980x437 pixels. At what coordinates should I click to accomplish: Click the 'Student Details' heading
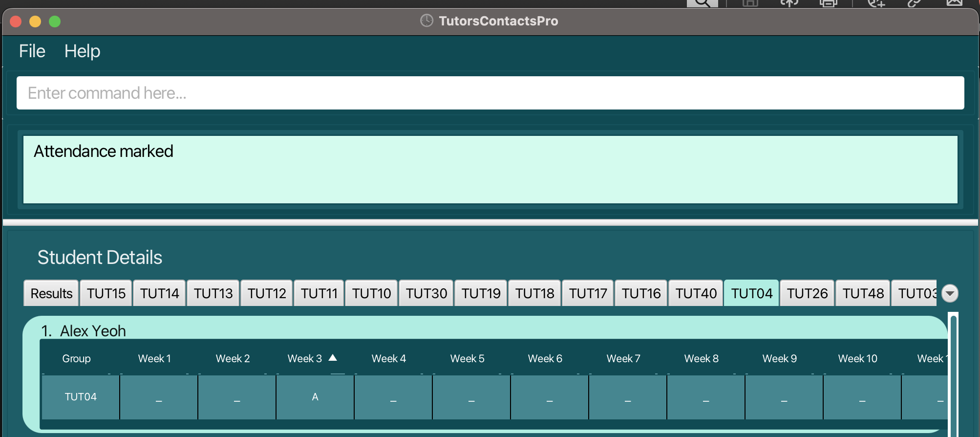(x=100, y=258)
